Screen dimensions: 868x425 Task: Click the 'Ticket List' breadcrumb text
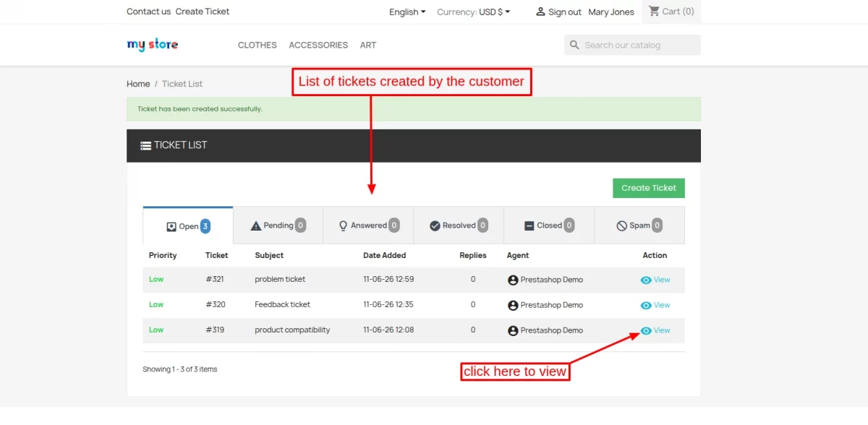click(182, 84)
